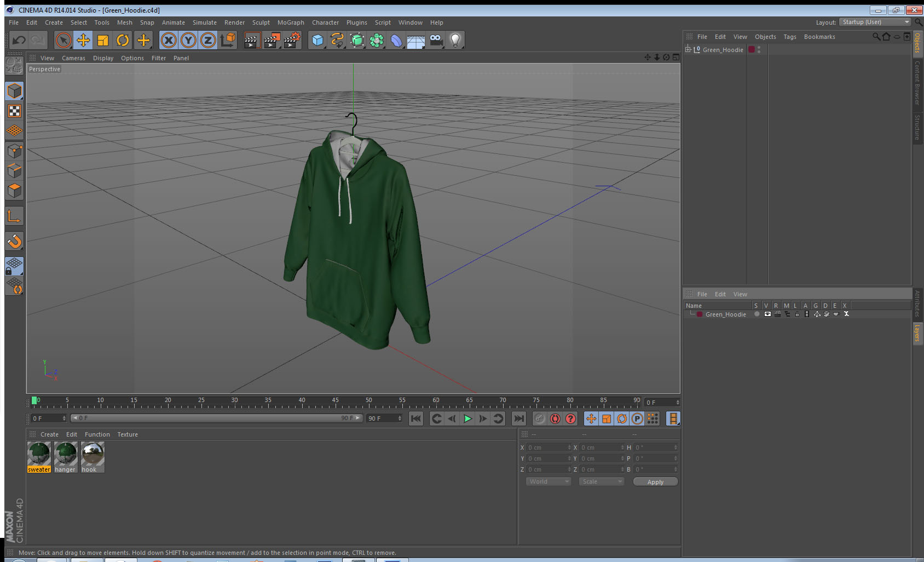
Task: Switch to Model mode cube
Action: pos(14,91)
